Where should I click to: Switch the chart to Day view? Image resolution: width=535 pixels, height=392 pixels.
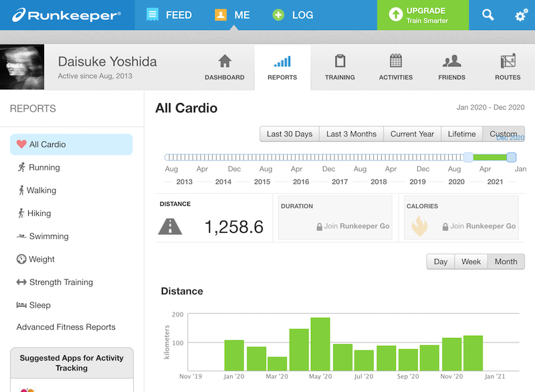tap(441, 262)
